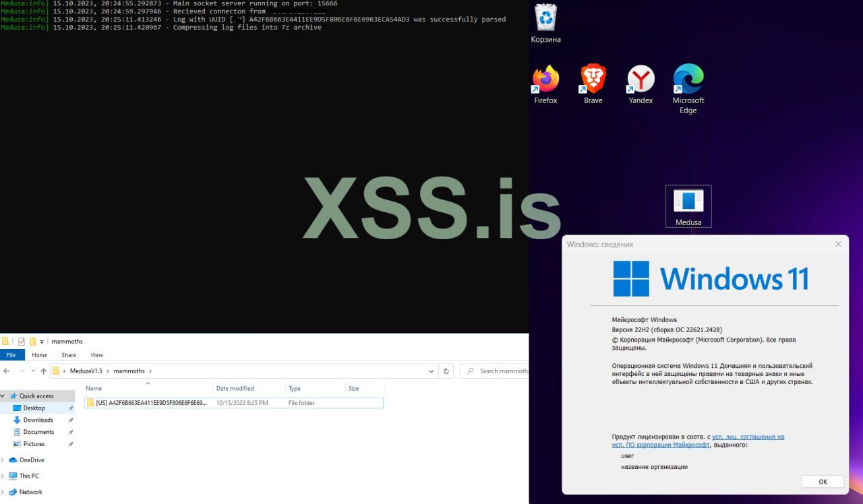Unpin Pictures from Quick access
Image resolution: width=863 pixels, height=504 pixels.
click(x=70, y=444)
